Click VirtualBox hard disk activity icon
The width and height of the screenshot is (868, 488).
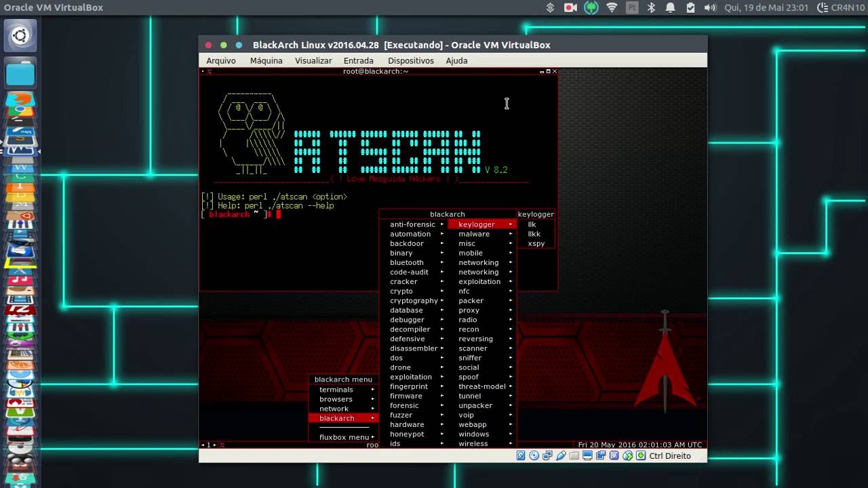[521, 455]
